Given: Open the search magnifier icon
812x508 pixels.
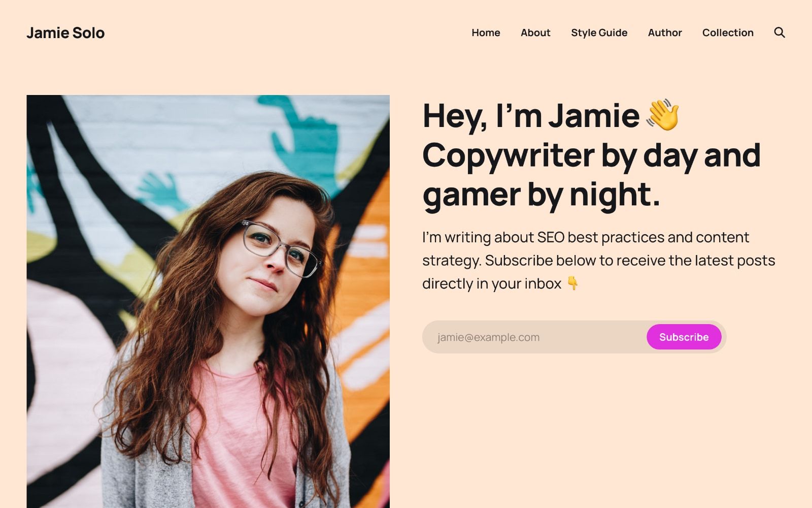Looking at the screenshot, I should [x=780, y=33].
